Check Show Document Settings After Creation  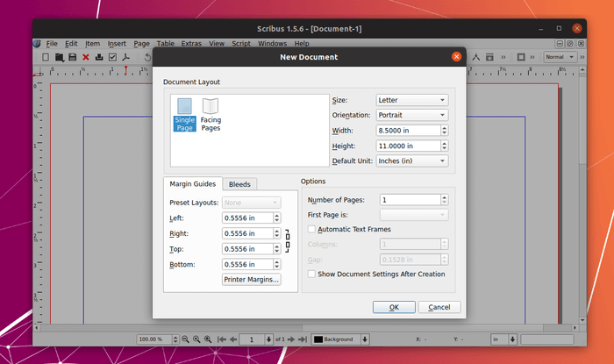click(311, 274)
